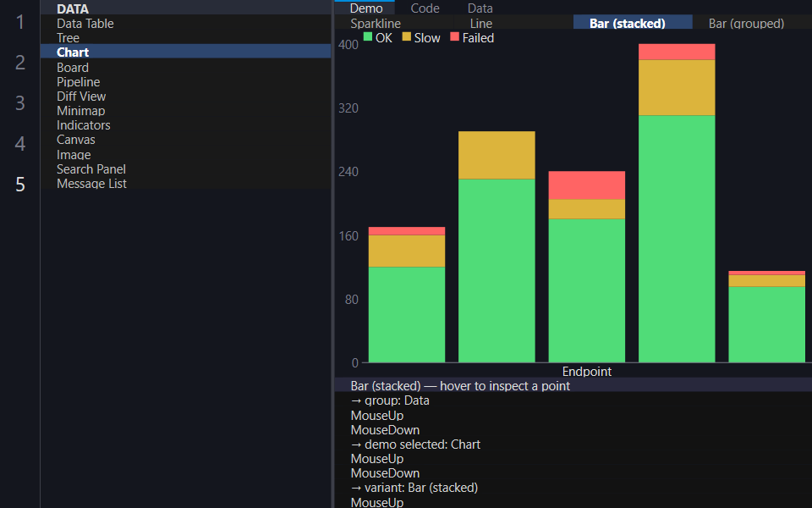Open the Image demo
812x508 pixels.
pyautogui.click(x=185, y=154)
